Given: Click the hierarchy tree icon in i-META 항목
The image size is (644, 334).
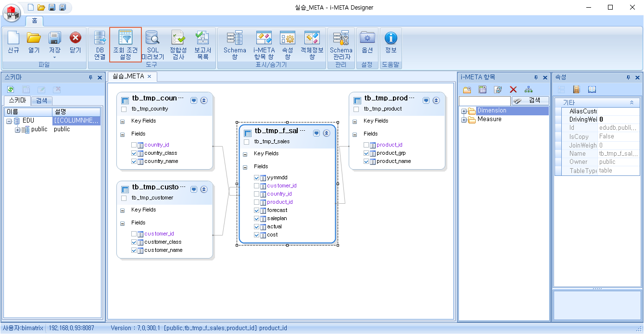Looking at the screenshot, I should [529, 89].
